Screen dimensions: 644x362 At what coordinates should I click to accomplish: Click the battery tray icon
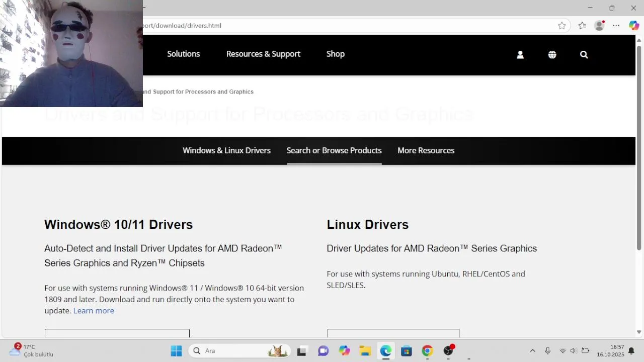click(x=585, y=351)
